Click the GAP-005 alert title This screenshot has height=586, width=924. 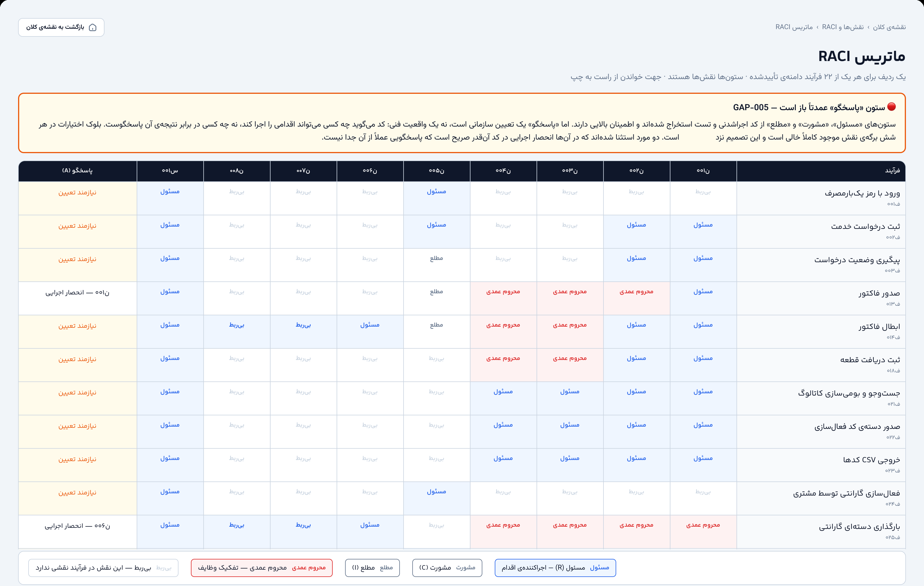point(809,107)
